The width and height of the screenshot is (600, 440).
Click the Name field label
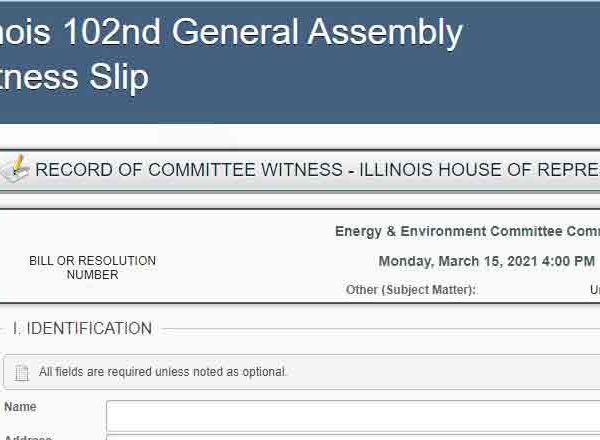point(20,407)
